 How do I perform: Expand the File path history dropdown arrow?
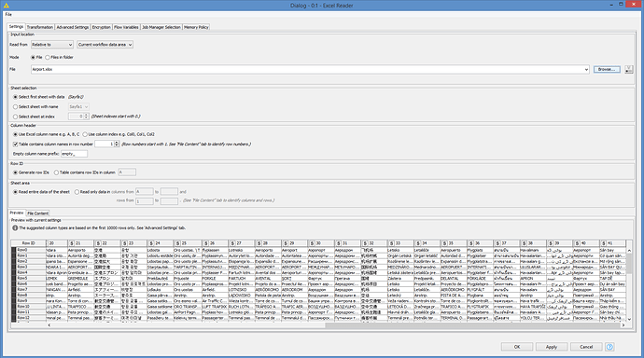click(586, 70)
